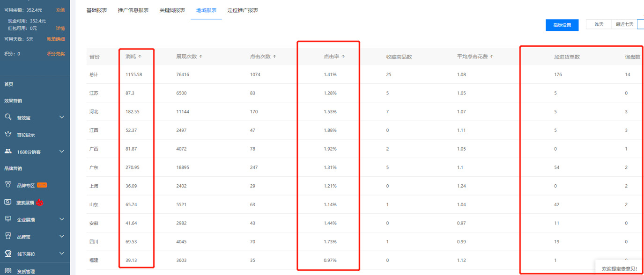Click the 详情 link beside 红包可用
The height and width of the screenshot is (275, 644).
60,29
